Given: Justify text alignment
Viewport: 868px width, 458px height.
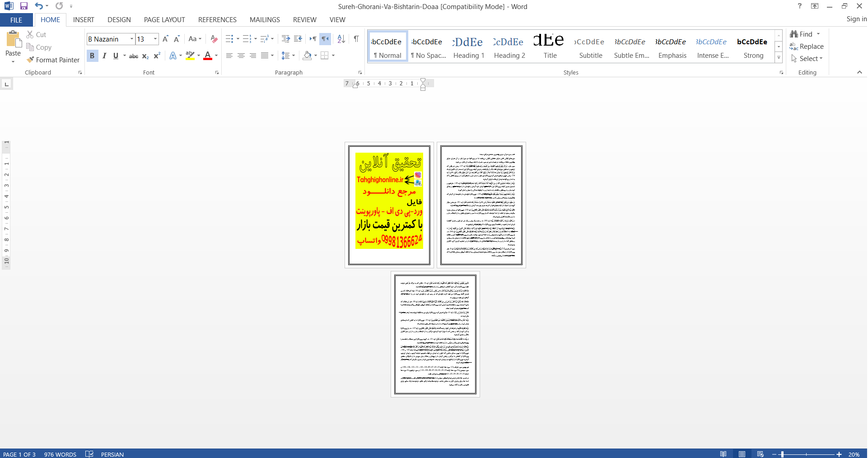Looking at the screenshot, I should (x=265, y=56).
